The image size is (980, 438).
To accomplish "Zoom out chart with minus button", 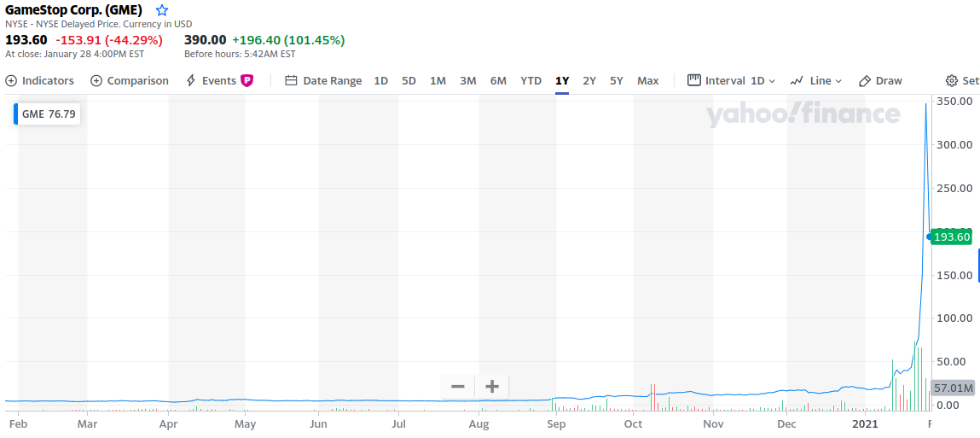I will point(457,387).
